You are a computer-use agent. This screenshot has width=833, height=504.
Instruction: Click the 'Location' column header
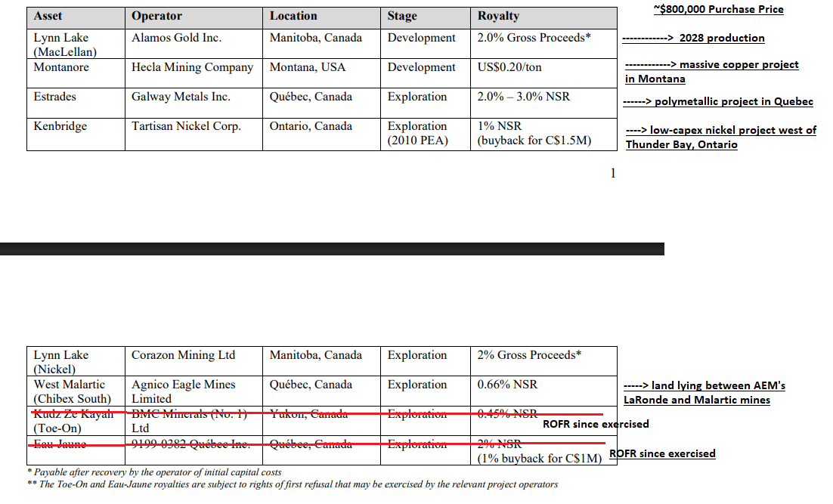321,17
